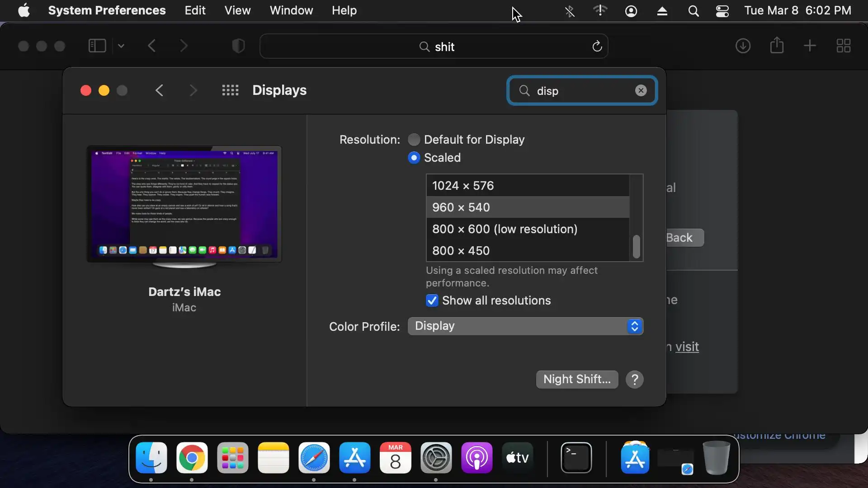Click the help question mark button
Image resolution: width=868 pixels, height=488 pixels.
point(634,380)
